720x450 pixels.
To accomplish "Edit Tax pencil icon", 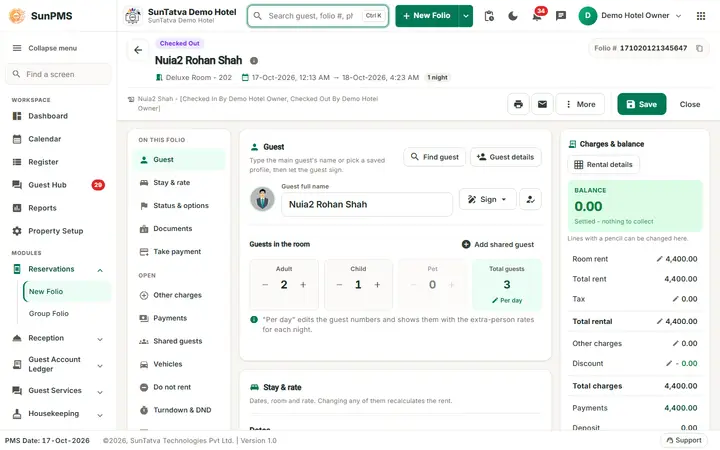I will [675, 299].
